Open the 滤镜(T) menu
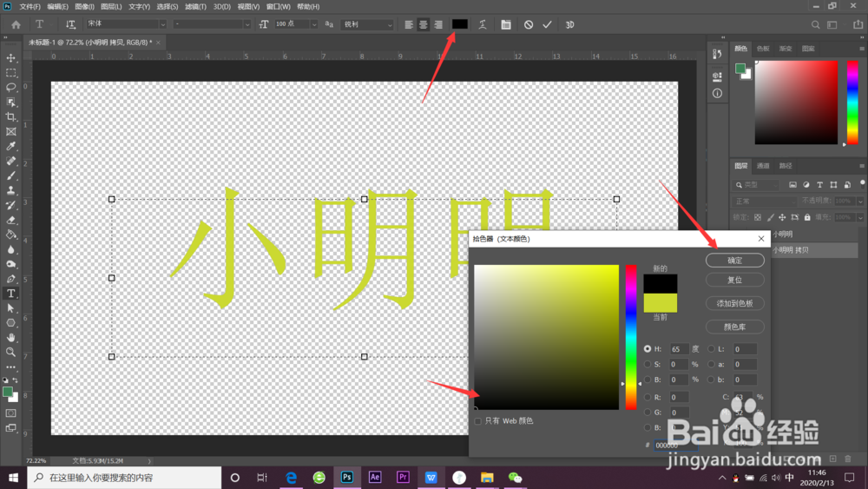Image resolution: width=868 pixels, height=489 pixels. pos(195,7)
